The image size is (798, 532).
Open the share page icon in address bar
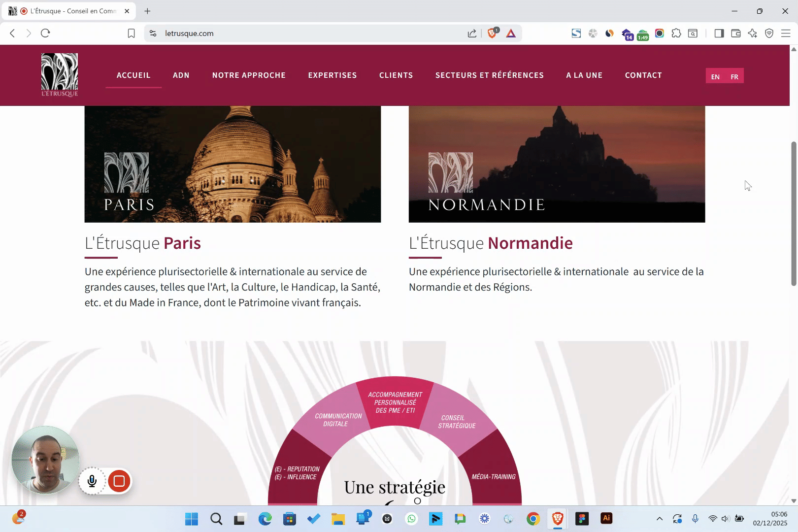coord(472,33)
